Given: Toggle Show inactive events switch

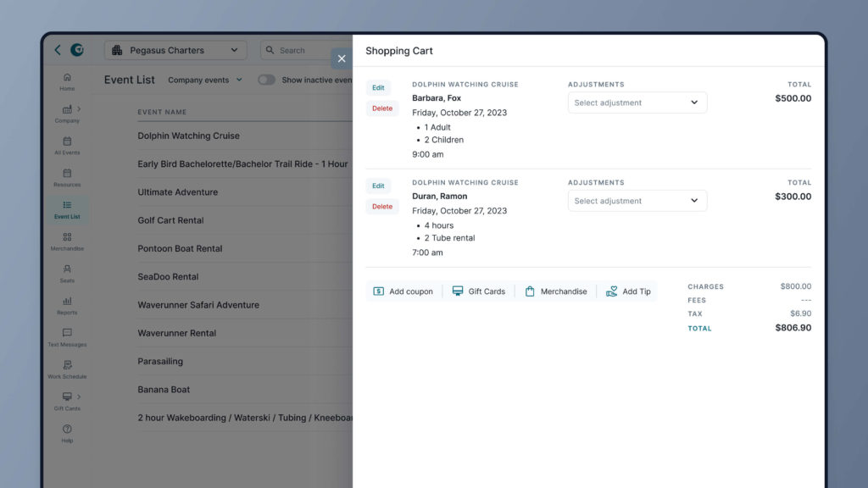Looking at the screenshot, I should point(266,80).
